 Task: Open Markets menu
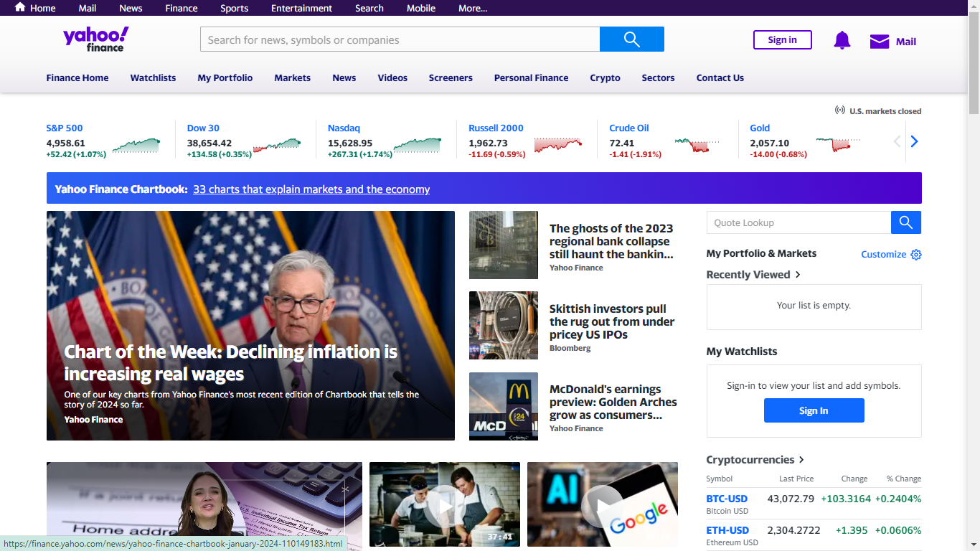[x=293, y=77]
